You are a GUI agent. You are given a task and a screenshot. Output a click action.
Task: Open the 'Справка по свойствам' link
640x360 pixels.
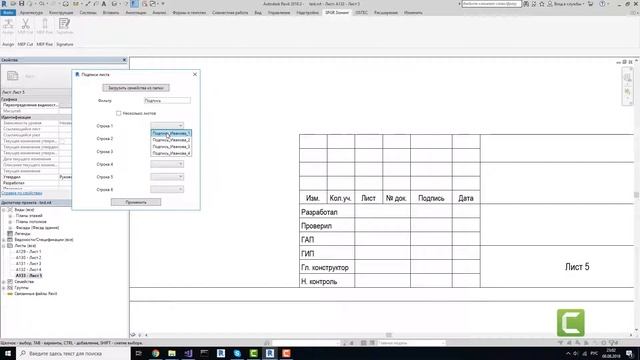pyautogui.click(x=22, y=193)
